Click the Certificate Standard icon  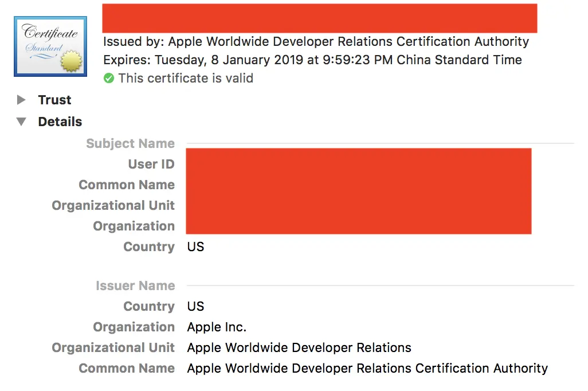pos(50,46)
